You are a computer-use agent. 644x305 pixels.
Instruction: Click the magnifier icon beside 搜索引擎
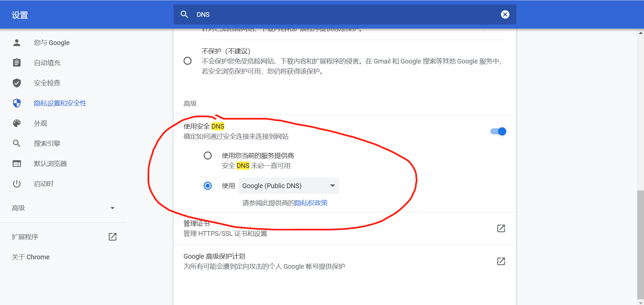17,143
